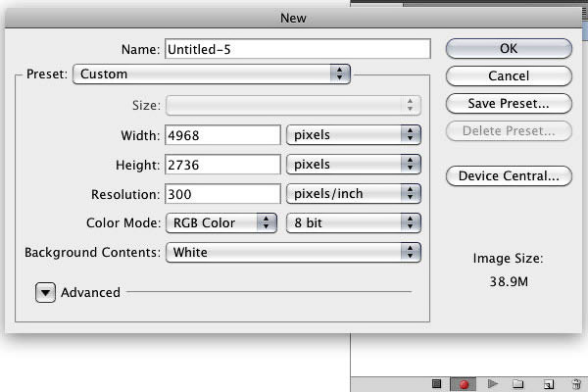Open the Width units dropdown
The image size is (588, 392).
point(353,134)
